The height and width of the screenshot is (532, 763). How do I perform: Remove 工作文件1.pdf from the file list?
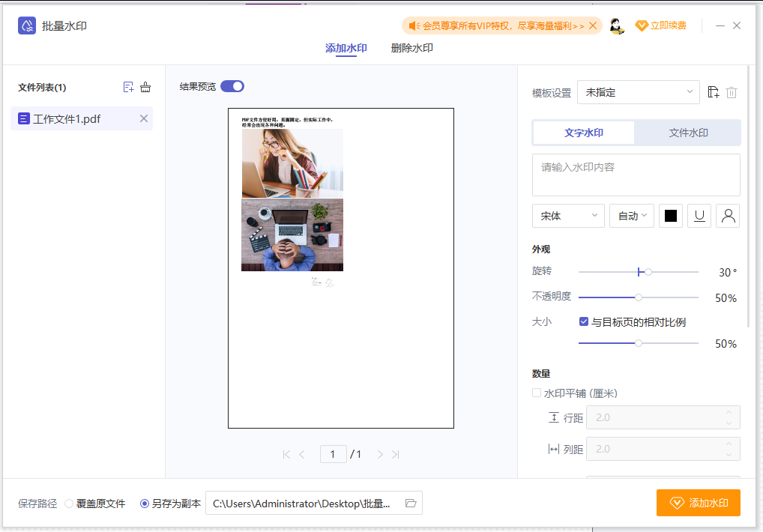pos(144,118)
